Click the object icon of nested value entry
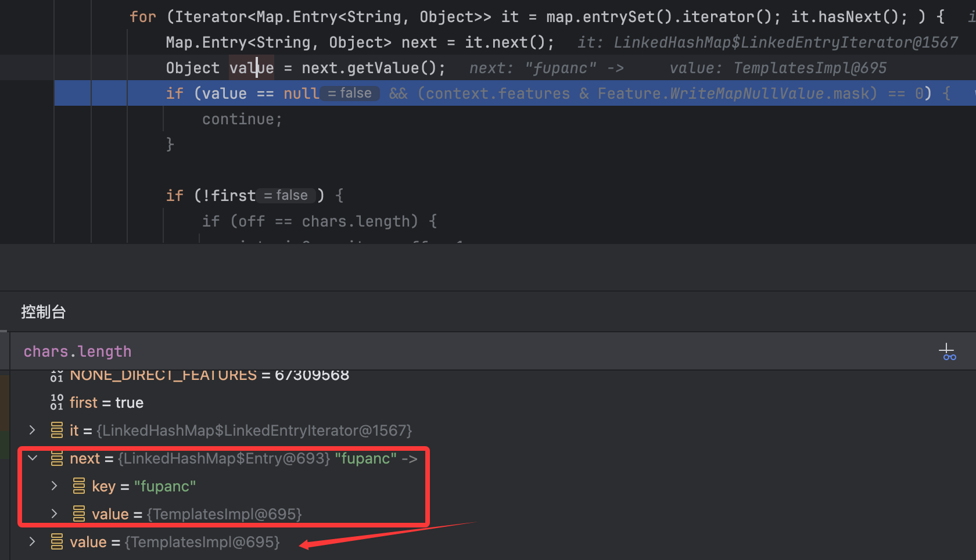 [x=79, y=514]
